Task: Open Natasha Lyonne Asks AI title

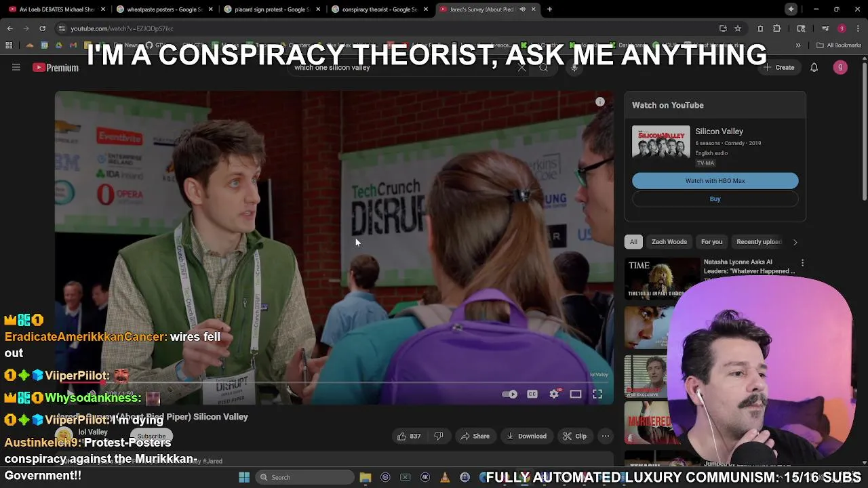Action: pyautogui.click(x=749, y=266)
